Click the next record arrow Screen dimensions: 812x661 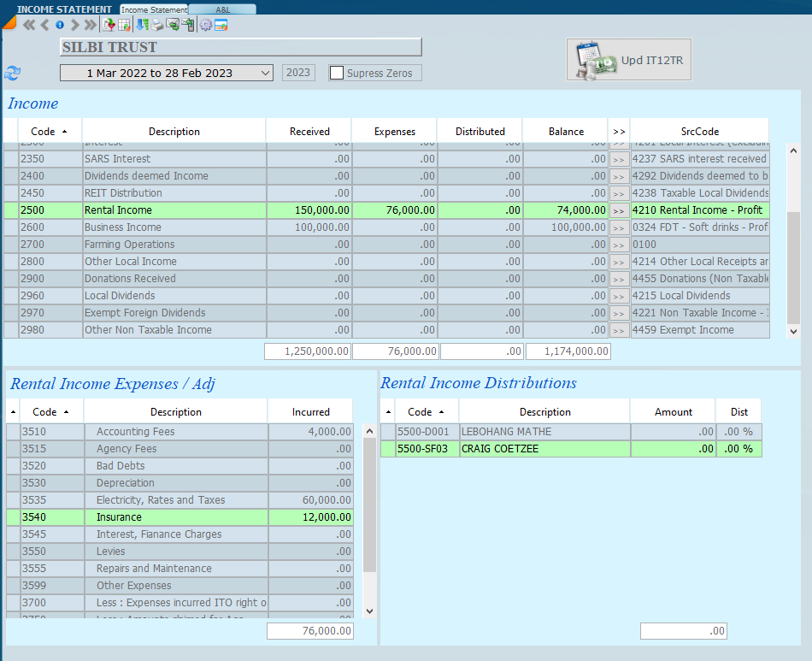click(74, 25)
